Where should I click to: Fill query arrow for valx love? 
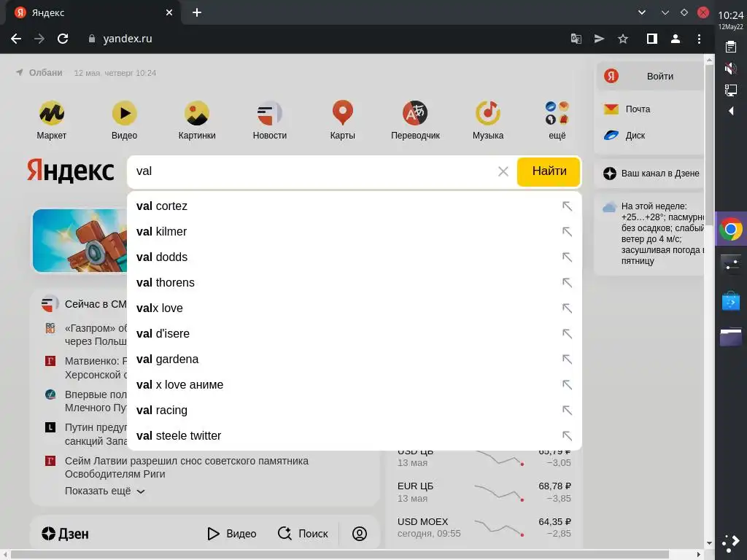coord(567,308)
